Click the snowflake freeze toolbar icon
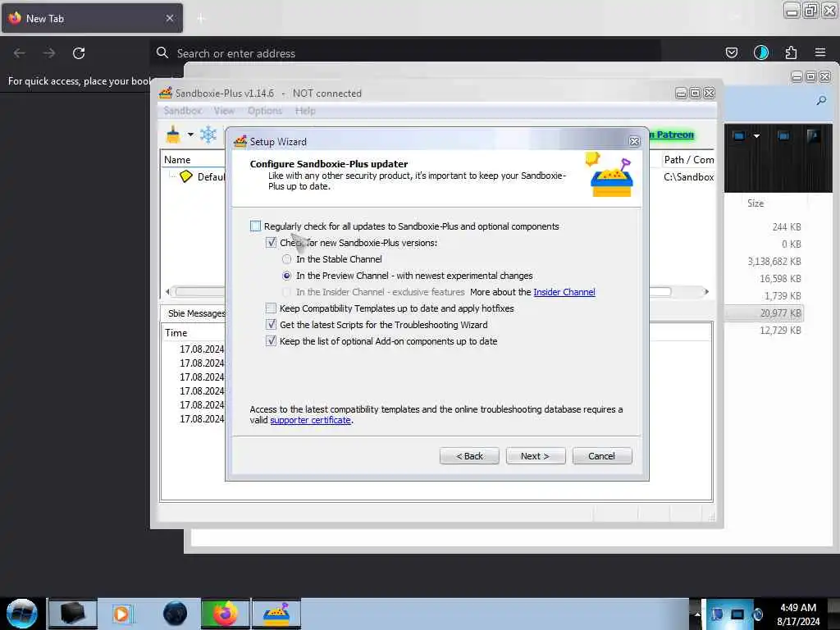 pos(208,135)
